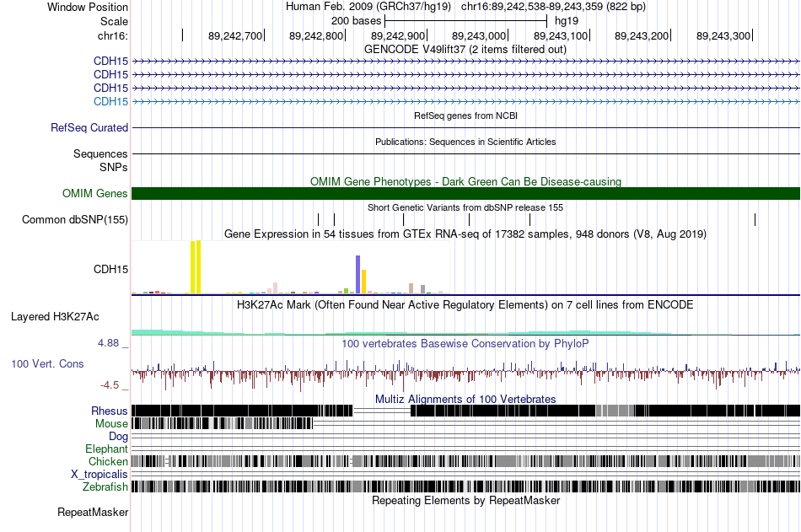Click the SNPs track label

point(114,167)
